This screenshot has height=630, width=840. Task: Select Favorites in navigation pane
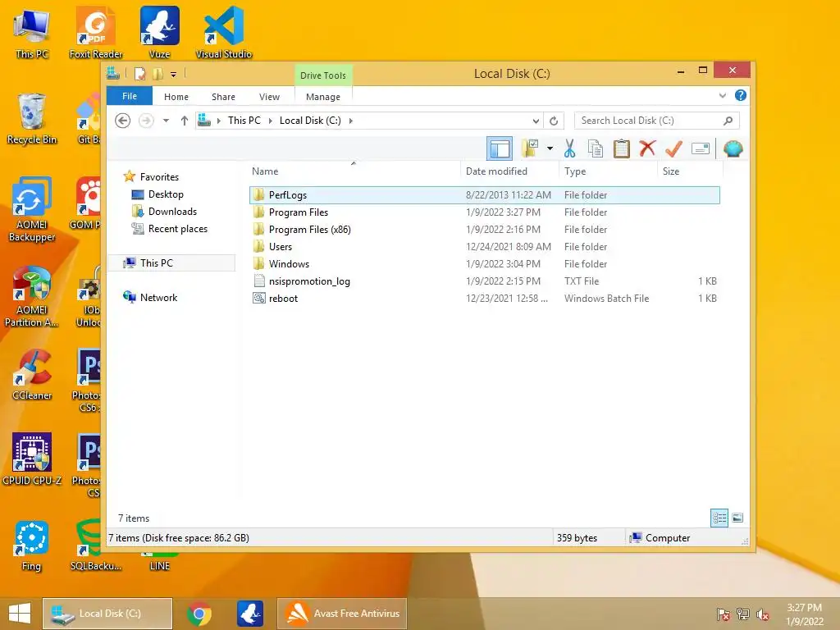point(159,177)
